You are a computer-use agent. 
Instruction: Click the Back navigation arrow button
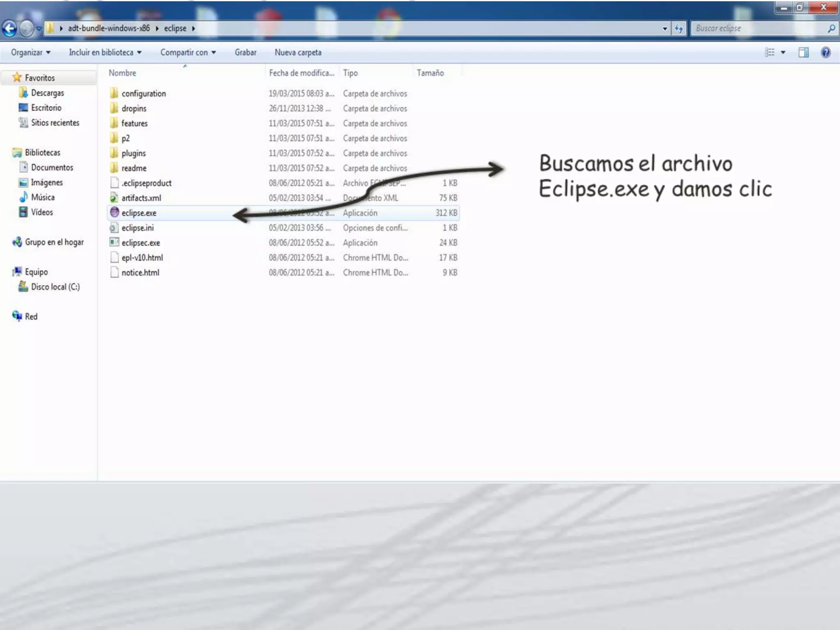point(10,29)
